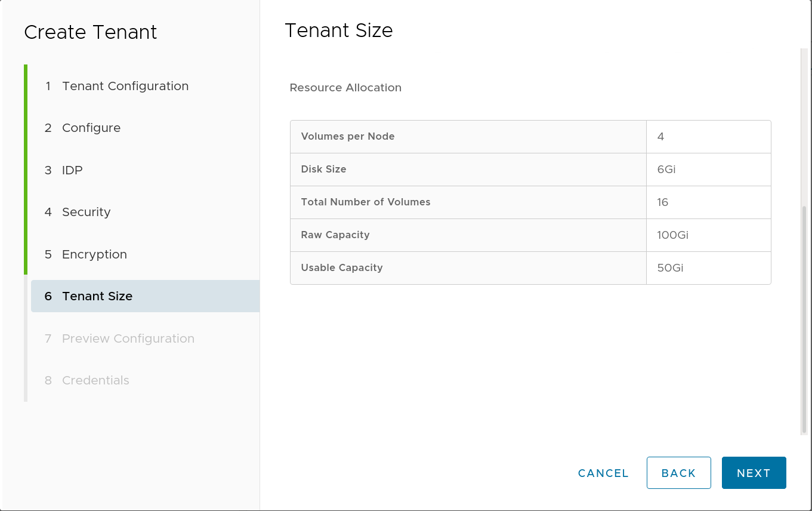Click the Raw Capacity value 100Gi

672,235
